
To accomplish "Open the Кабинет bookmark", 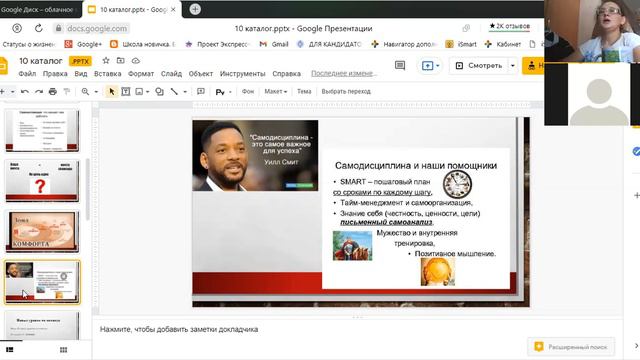I will [x=502, y=44].
